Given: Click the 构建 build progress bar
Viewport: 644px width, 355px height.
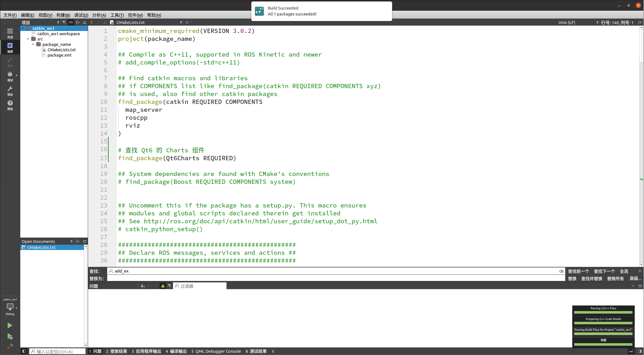Looking at the screenshot, I should click(603, 344).
